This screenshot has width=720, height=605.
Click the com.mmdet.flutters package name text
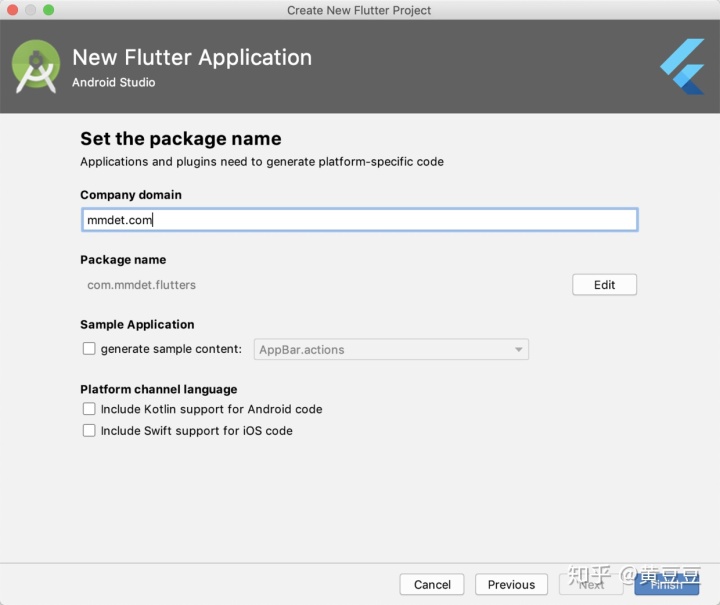[141, 285]
